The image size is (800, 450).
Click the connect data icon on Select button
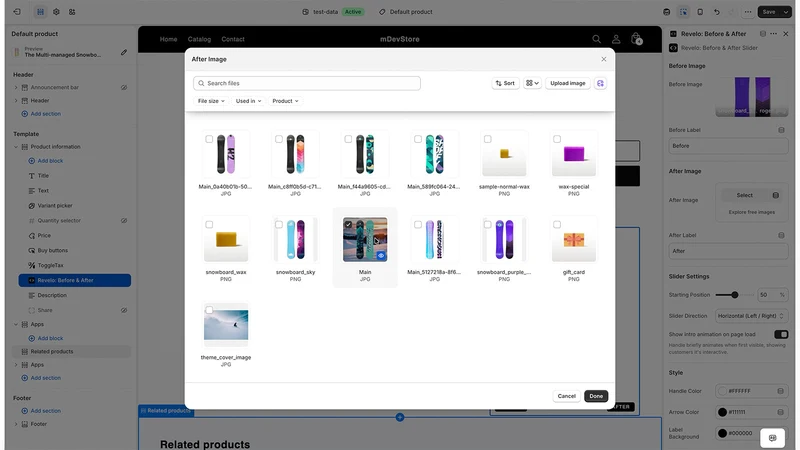pyautogui.click(x=776, y=195)
